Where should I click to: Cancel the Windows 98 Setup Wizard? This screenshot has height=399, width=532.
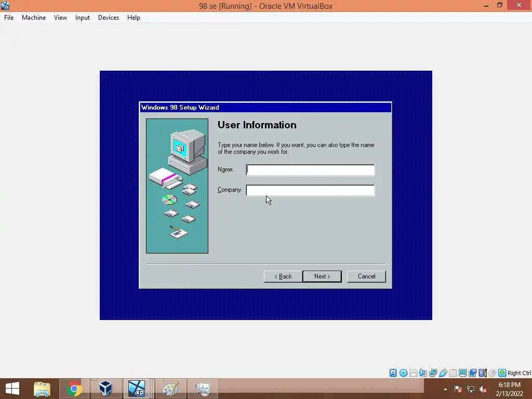click(x=366, y=276)
